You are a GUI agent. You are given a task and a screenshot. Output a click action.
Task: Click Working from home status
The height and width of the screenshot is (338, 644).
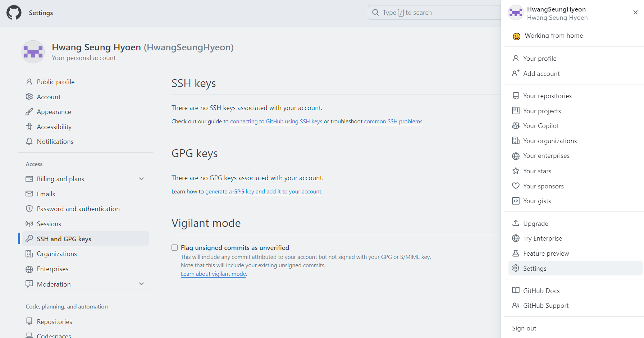554,36
